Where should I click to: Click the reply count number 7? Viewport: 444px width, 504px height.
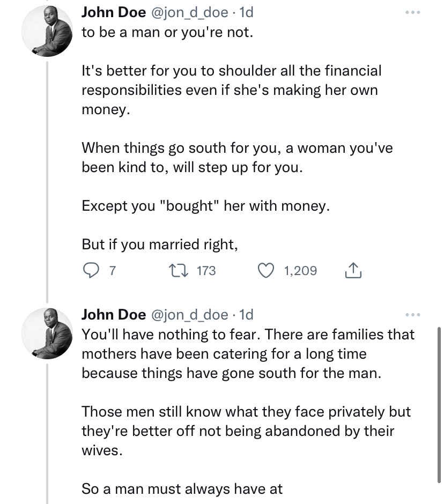tap(112, 271)
